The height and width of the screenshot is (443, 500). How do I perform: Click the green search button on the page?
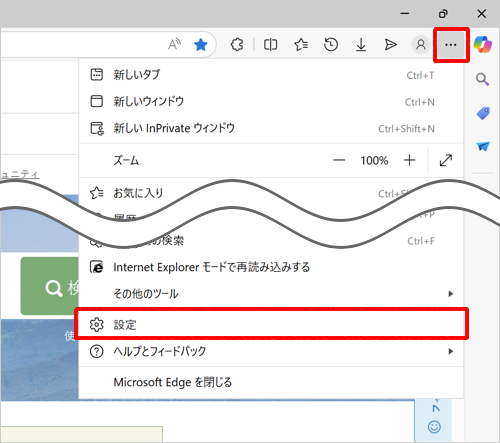[x=50, y=286]
